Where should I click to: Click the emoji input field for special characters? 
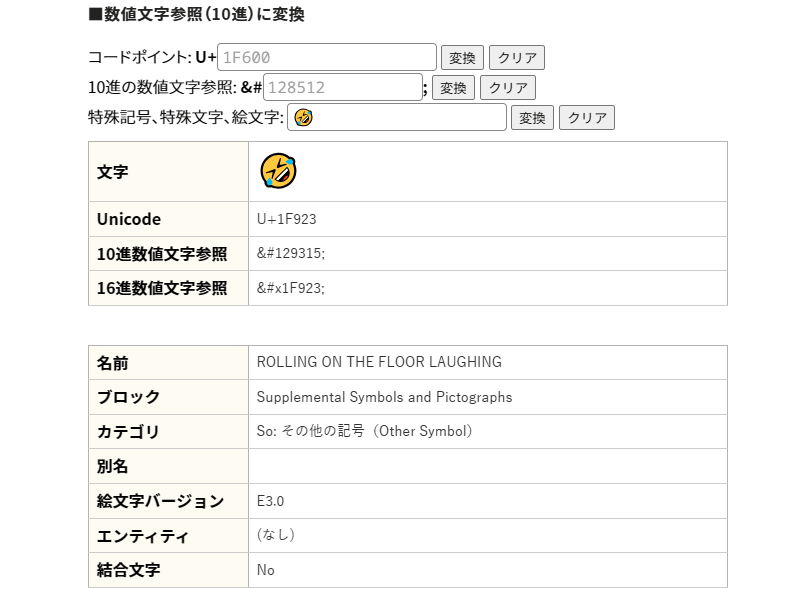coord(397,117)
